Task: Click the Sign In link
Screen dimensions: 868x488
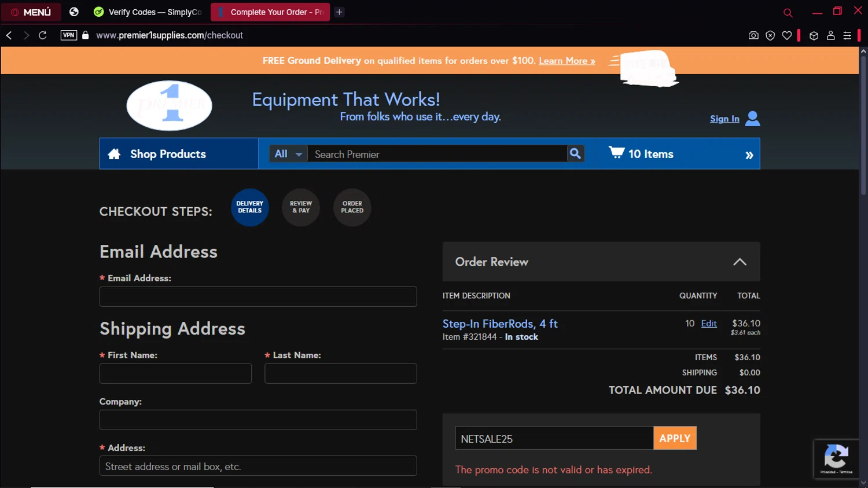Action: tap(724, 119)
